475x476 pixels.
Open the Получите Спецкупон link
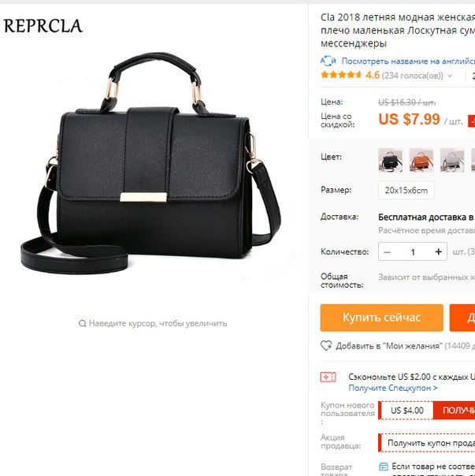[x=393, y=388]
